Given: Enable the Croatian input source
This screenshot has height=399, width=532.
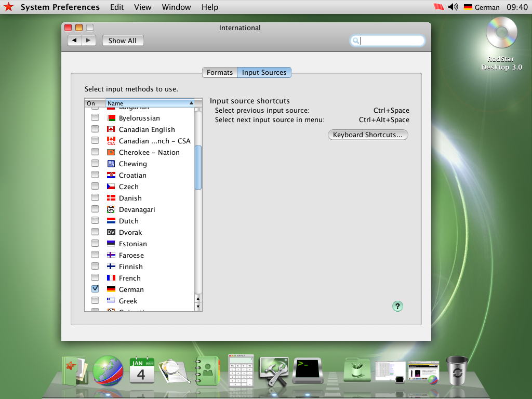Looking at the screenshot, I should [x=95, y=175].
